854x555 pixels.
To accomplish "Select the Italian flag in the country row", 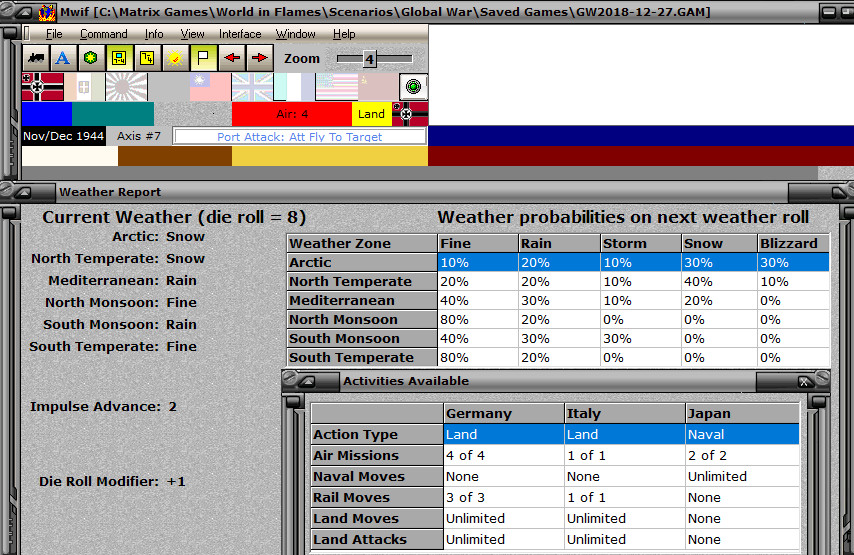I will 84,87.
